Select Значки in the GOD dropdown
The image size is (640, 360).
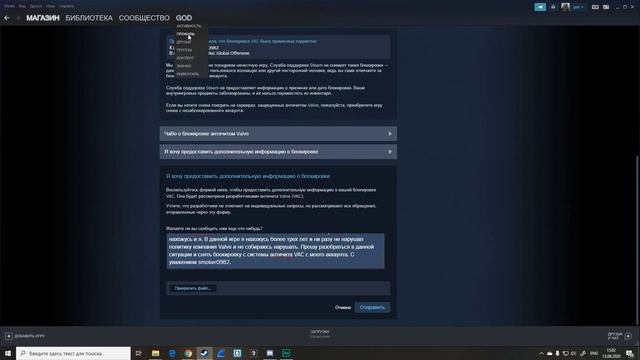click(x=184, y=66)
